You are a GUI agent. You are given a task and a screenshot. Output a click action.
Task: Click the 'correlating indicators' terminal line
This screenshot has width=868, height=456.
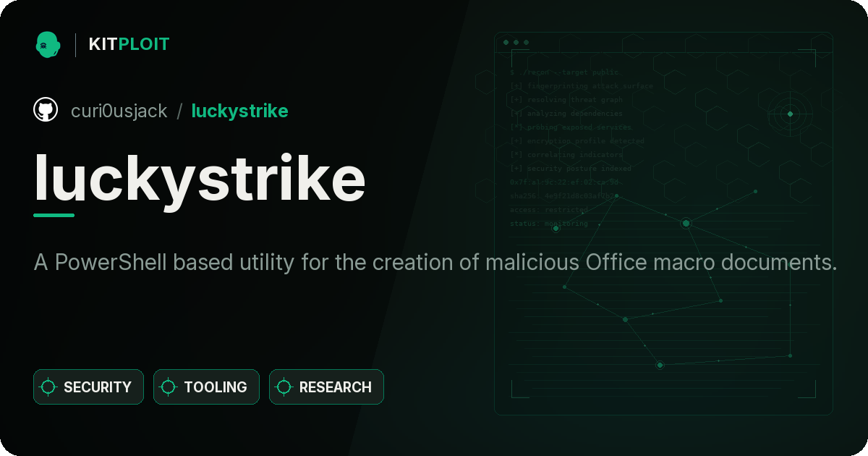566,155
